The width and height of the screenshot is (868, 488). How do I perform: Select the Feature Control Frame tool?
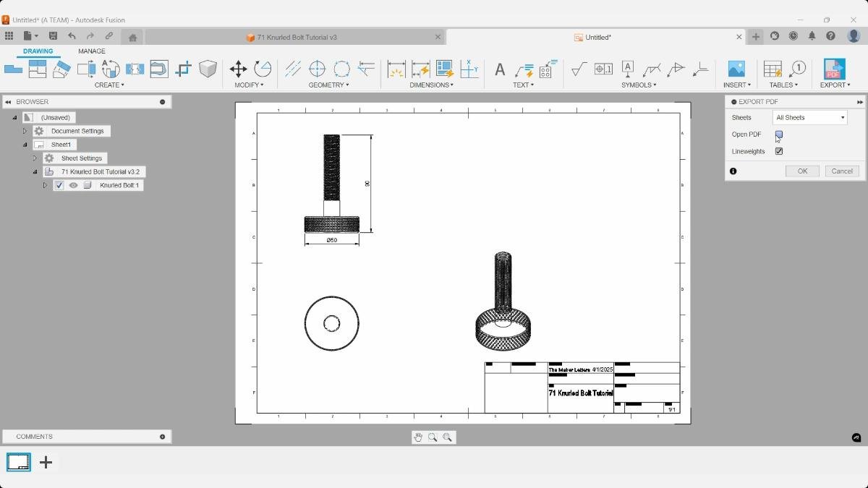point(603,69)
